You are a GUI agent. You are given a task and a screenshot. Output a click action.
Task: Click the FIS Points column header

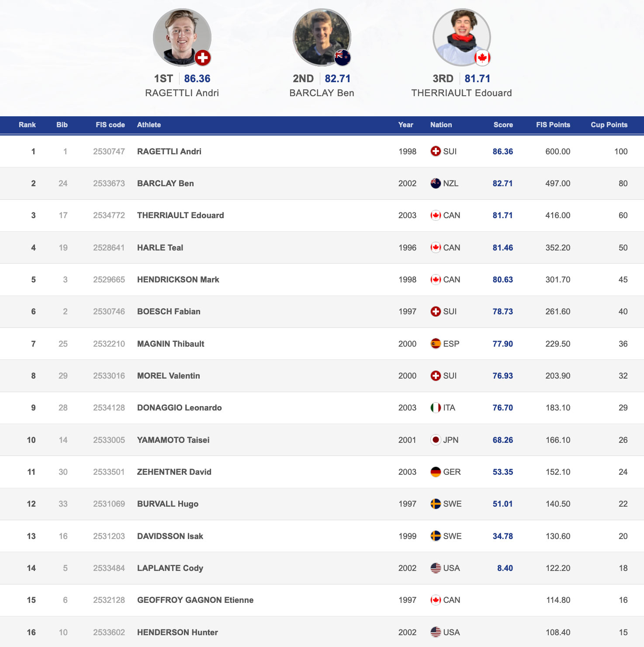553,125
